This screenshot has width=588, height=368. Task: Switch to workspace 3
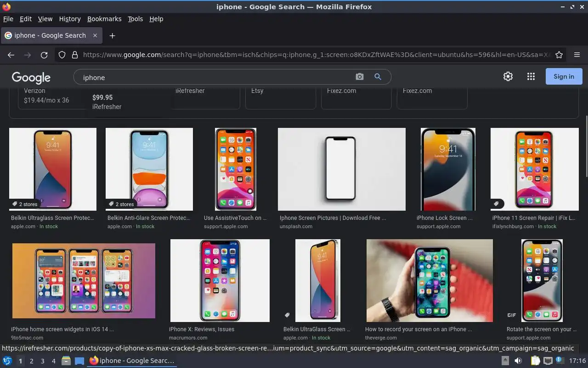[42, 361]
